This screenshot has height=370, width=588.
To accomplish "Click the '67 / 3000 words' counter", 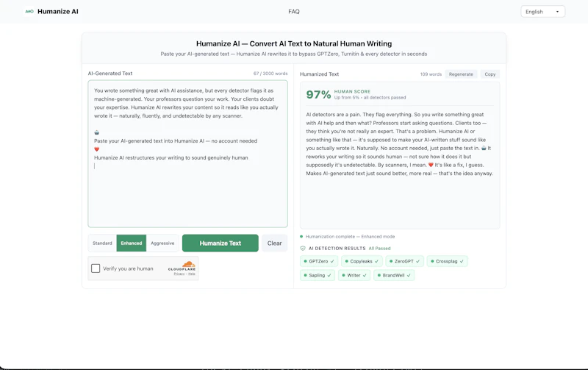I will pos(270,74).
